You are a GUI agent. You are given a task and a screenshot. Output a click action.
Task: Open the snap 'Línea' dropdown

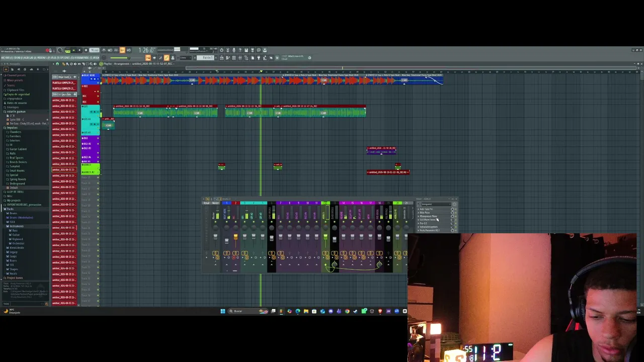[x=185, y=58]
